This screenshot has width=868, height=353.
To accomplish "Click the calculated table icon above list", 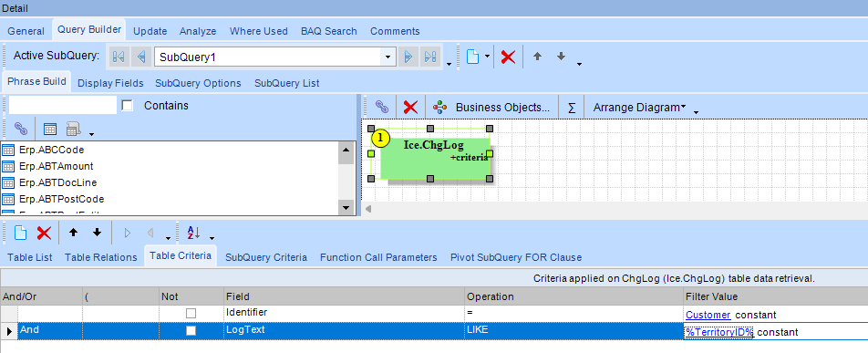I will tap(73, 130).
